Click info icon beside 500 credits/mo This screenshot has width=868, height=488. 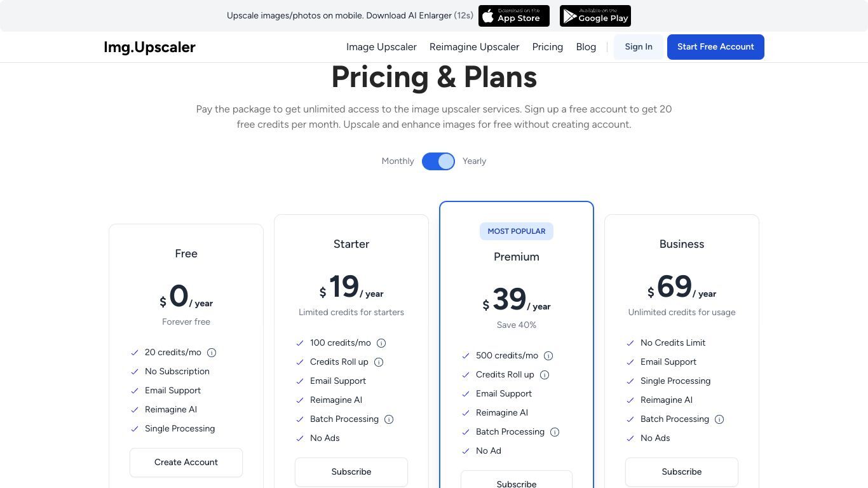coord(548,356)
